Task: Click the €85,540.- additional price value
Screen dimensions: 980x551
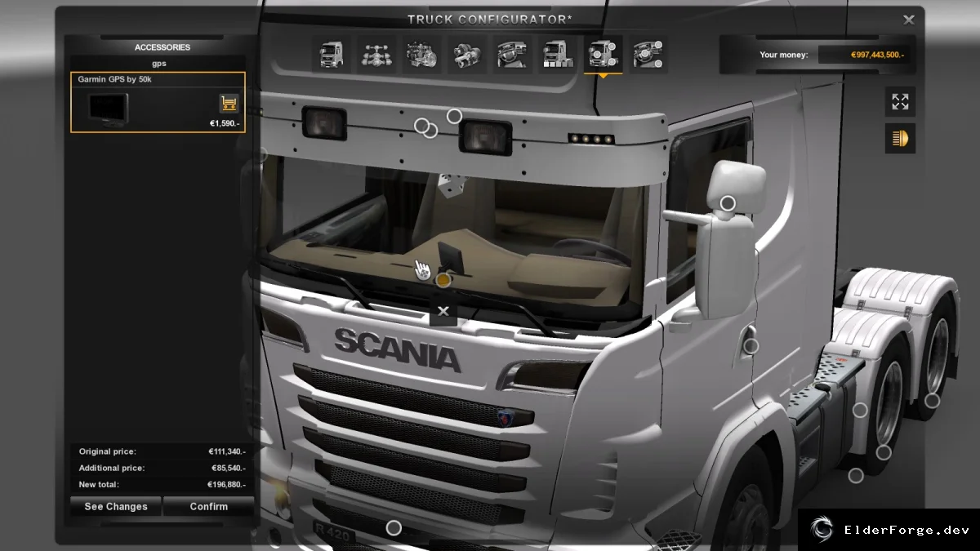Action: coord(229,469)
